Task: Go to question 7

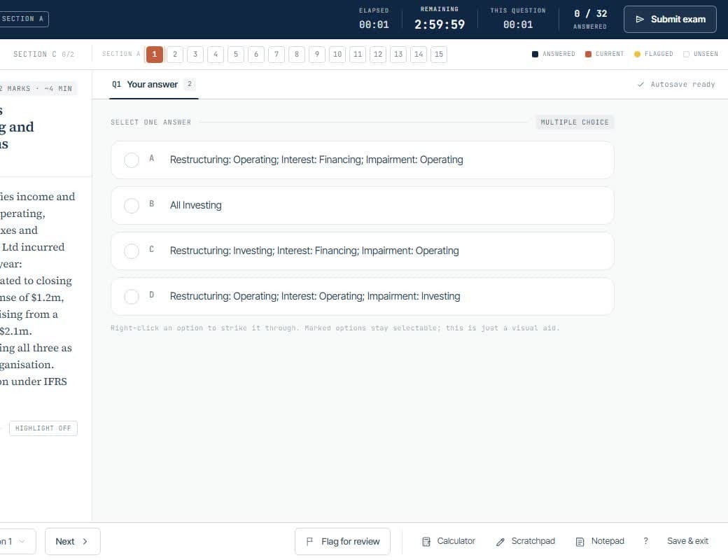Action: point(276,55)
